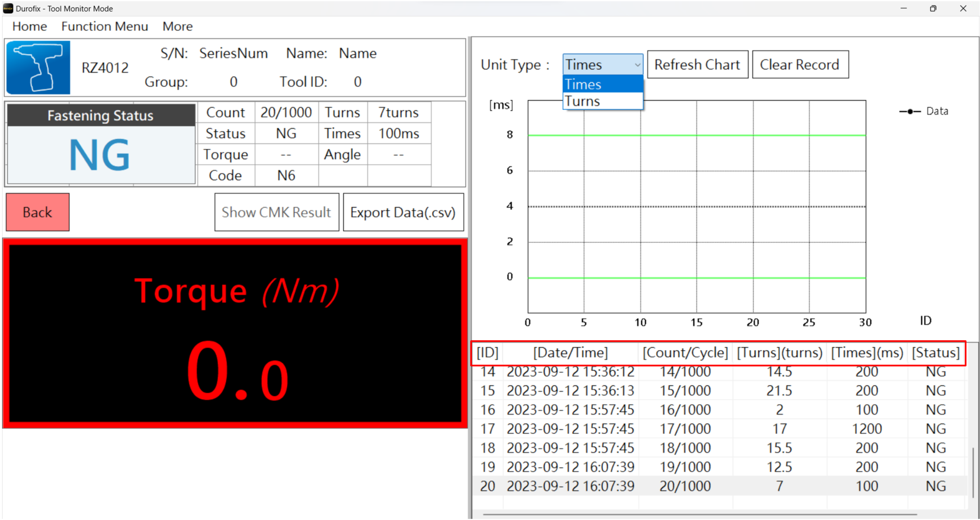
Task: Click Export Data(.csv) button
Action: coord(403,212)
